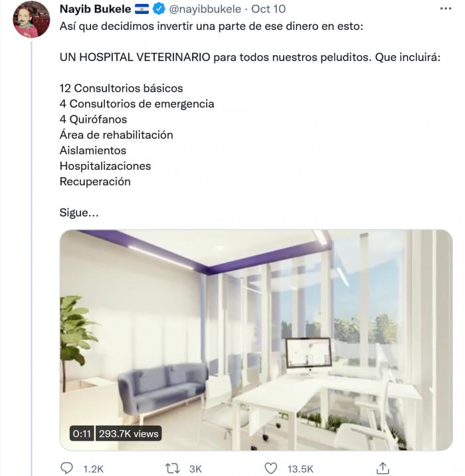
Task: Click the UN HOSPITAL VETERINARIO tweet text
Action: tap(136, 57)
